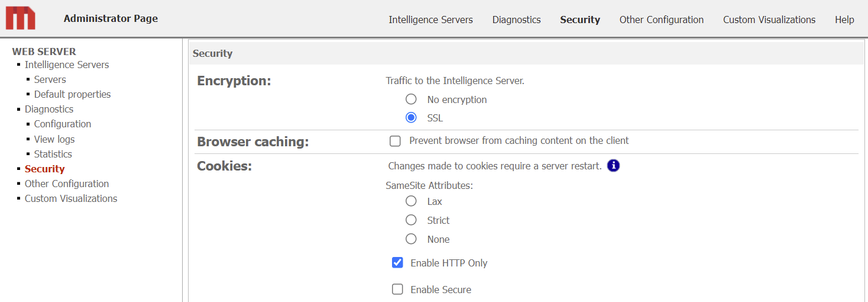Screen dimensions: 868x302
Task: Open Default properties in sidebar
Action: coord(72,94)
